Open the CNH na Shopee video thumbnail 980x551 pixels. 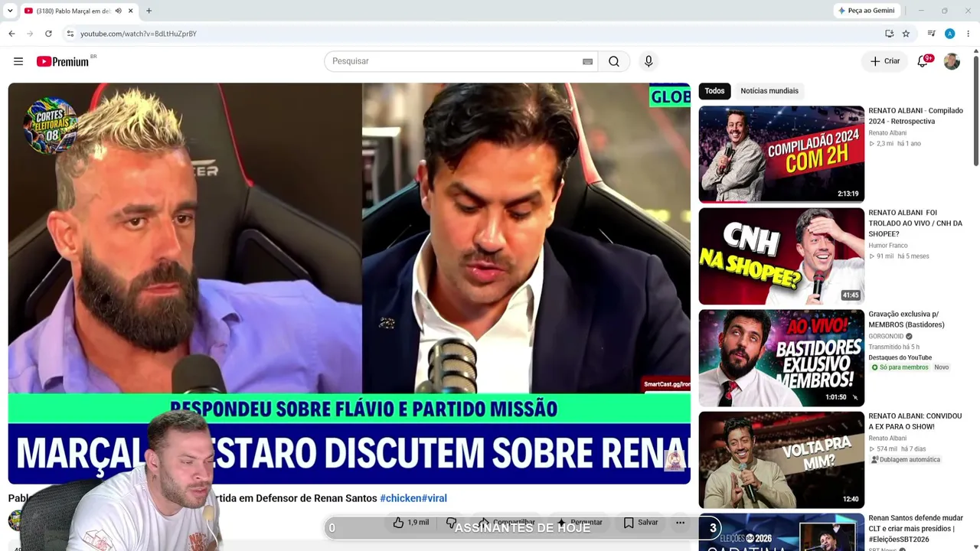tap(781, 256)
